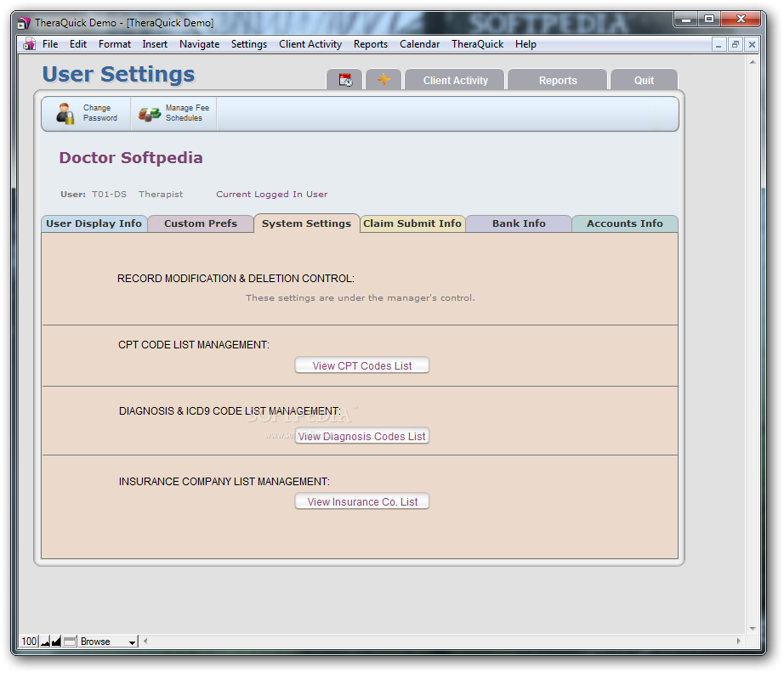Viewport: 784px width, 673px height.
Task: Open the File menu
Action: [x=50, y=44]
